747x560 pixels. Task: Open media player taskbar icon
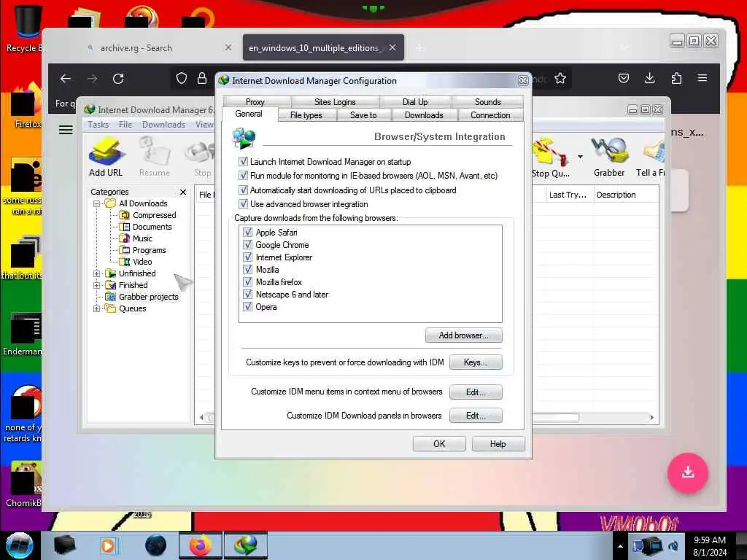[108, 545]
